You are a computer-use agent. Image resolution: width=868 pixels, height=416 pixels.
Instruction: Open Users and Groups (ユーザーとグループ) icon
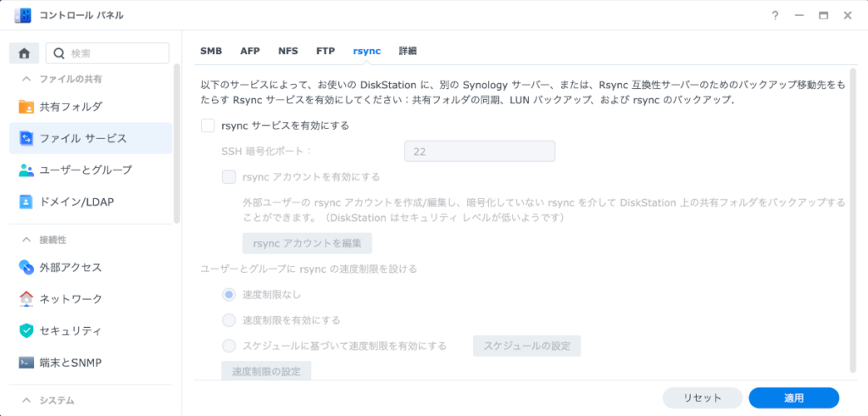26,169
